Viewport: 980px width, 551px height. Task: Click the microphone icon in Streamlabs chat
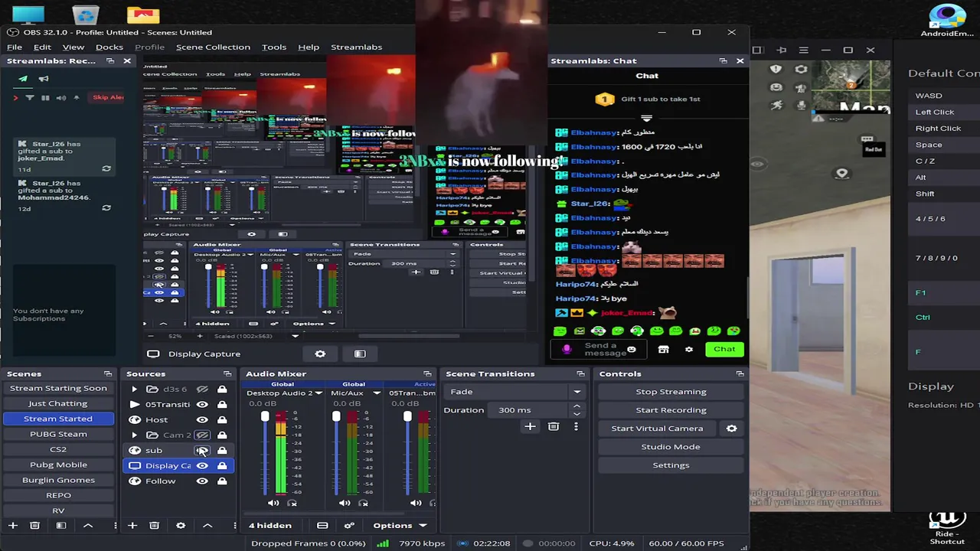pos(567,349)
